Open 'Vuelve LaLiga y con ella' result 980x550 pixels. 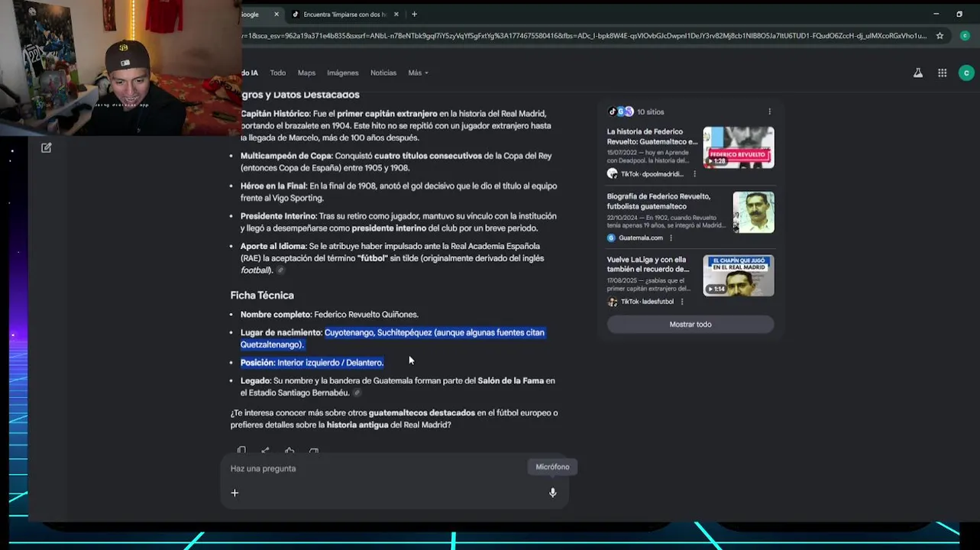tap(648, 264)
